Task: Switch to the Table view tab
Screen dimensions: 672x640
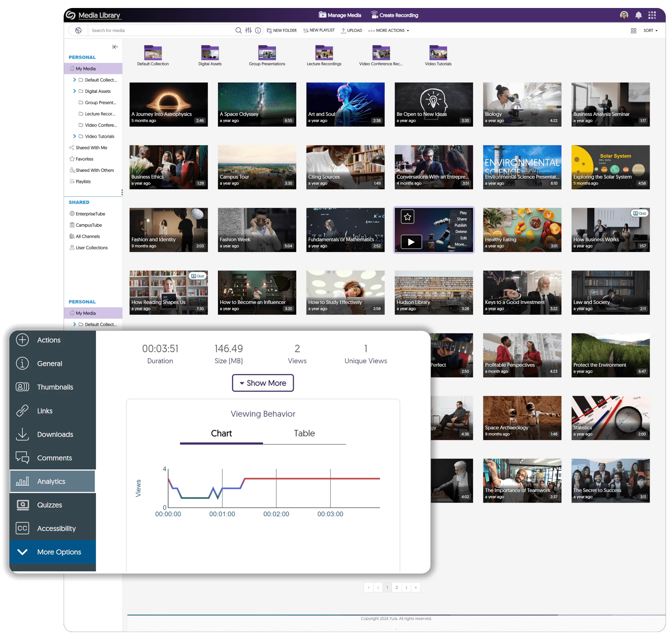Action: (x=305, y=433)
